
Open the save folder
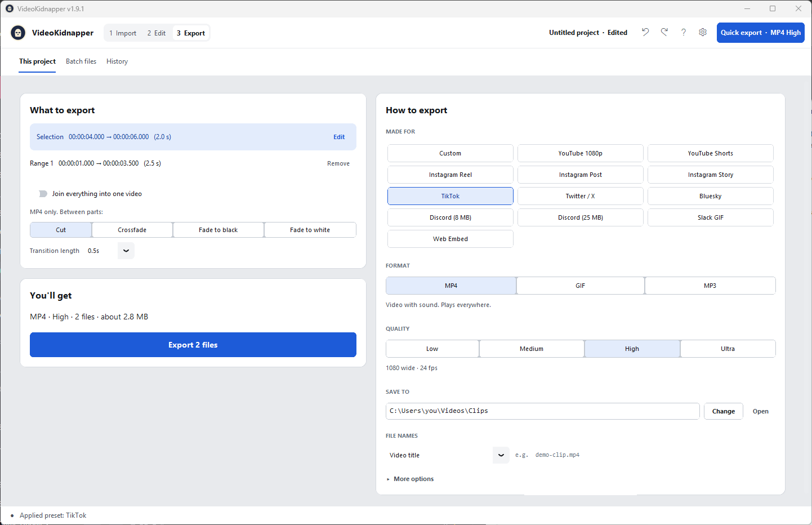tap(761, 411)
